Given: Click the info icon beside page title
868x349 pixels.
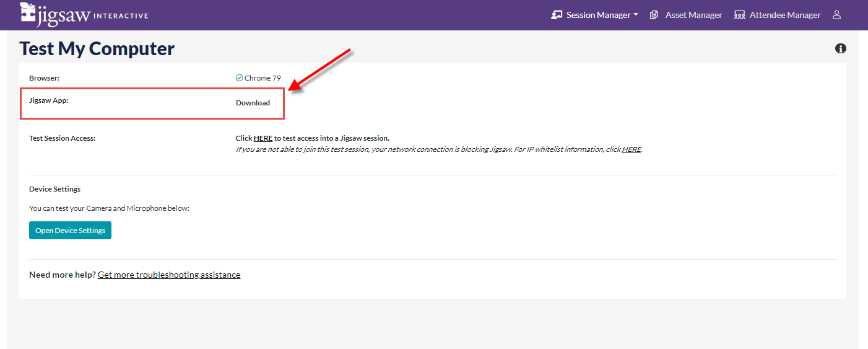Looking at the screenshot, I should click(840, 48).
